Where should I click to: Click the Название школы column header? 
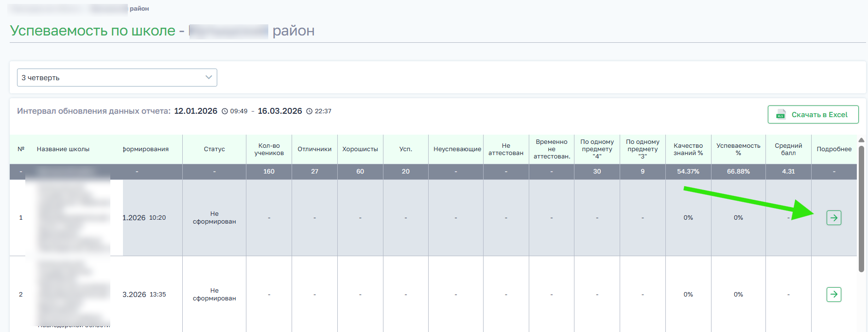63,149
